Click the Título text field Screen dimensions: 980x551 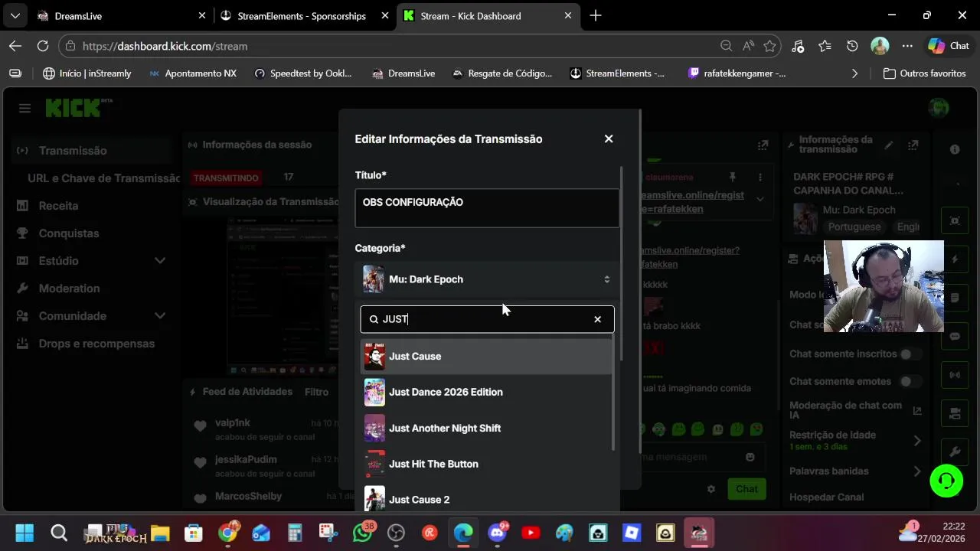487,208
